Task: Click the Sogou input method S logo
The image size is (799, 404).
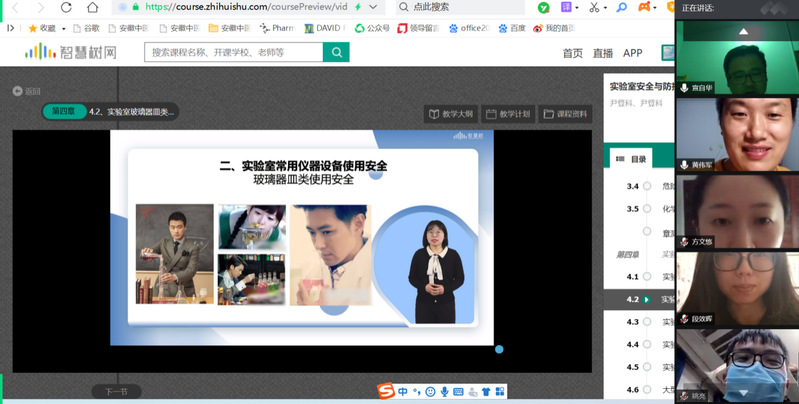Action: click(386, 391)
